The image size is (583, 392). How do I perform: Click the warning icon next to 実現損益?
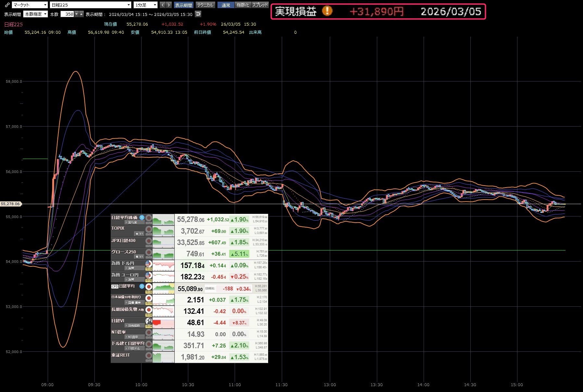tap(327, 11)
